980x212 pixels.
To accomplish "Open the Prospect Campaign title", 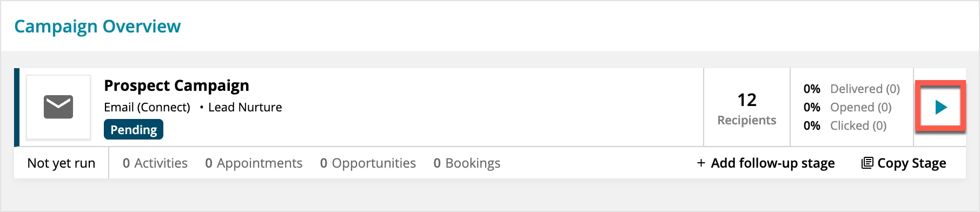I will [177, 85].
